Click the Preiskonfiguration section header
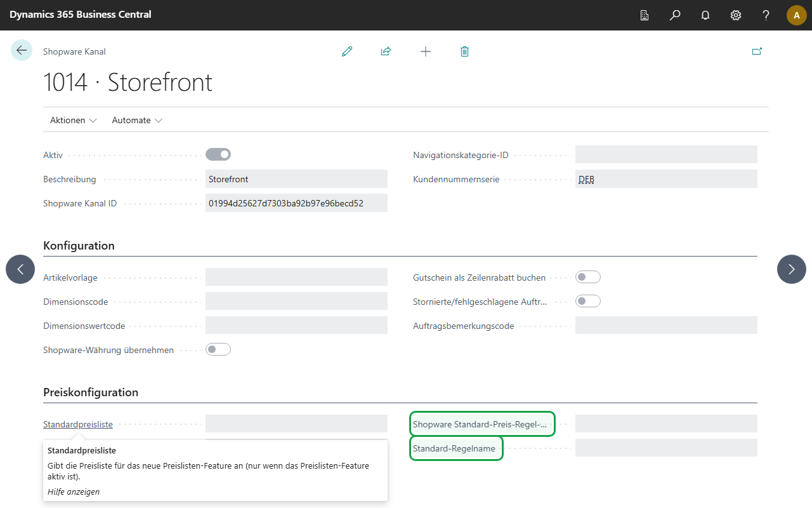The height and width of the screenshot is (508, 812). [x=91, y=392]
